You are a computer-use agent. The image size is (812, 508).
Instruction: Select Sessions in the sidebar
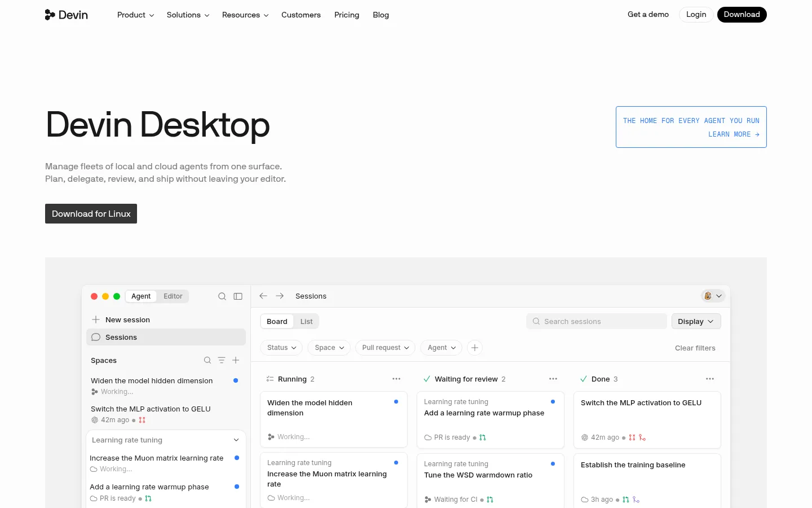point(166,337)
